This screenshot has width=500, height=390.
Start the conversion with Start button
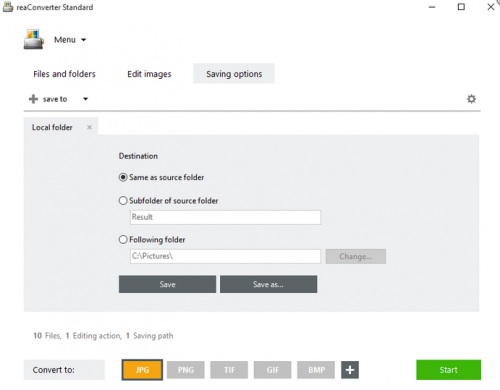coord(448,370)
